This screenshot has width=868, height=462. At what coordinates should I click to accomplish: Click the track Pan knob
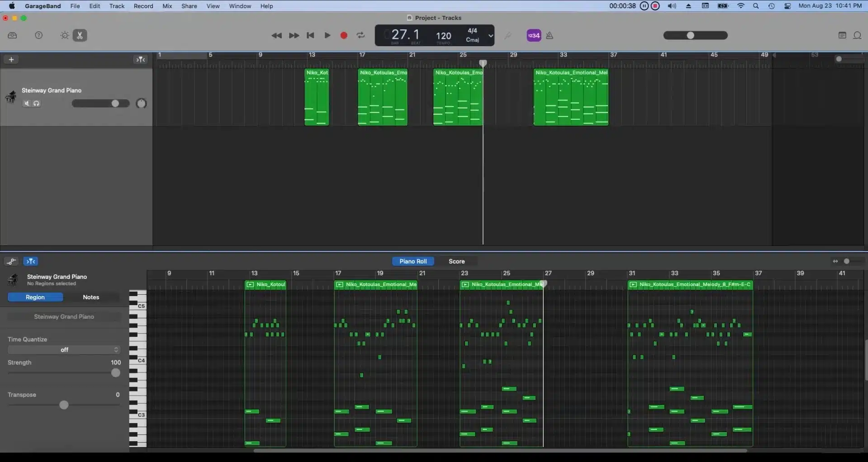142,104
